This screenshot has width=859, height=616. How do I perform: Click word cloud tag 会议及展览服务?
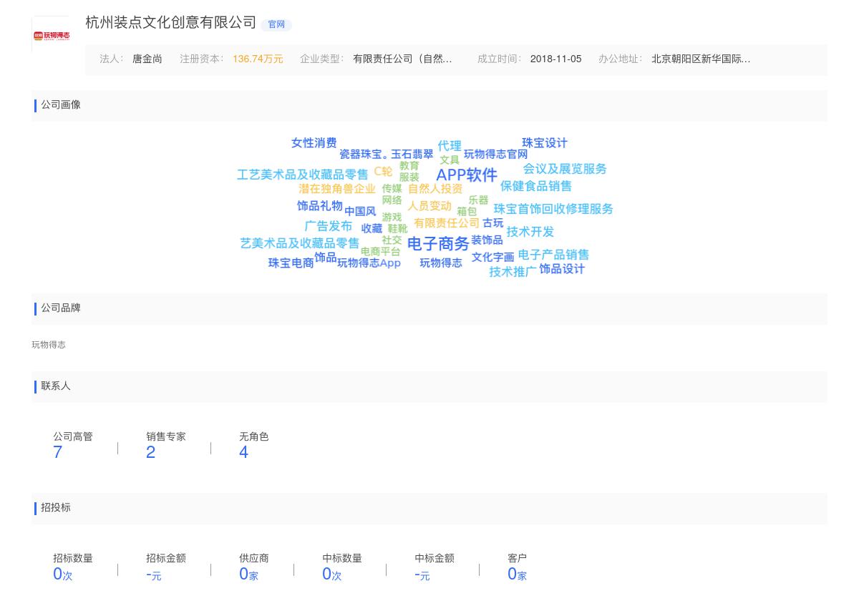click(x=565, y=169)
